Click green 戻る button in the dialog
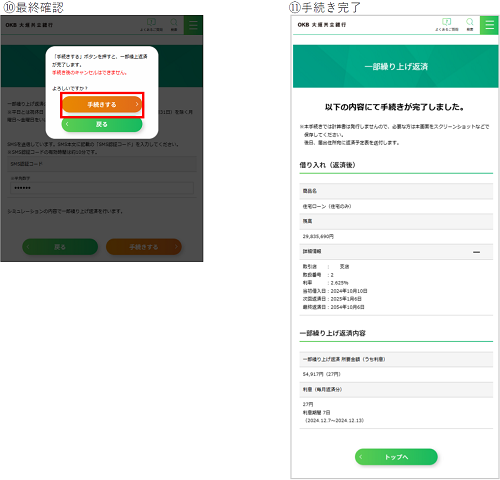500x480 pixels. click(102, 124)
